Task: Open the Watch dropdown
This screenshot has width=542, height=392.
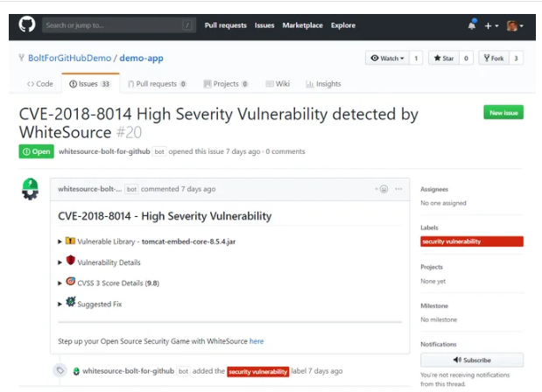Action: pyautogui.click(x=387, y=59)
